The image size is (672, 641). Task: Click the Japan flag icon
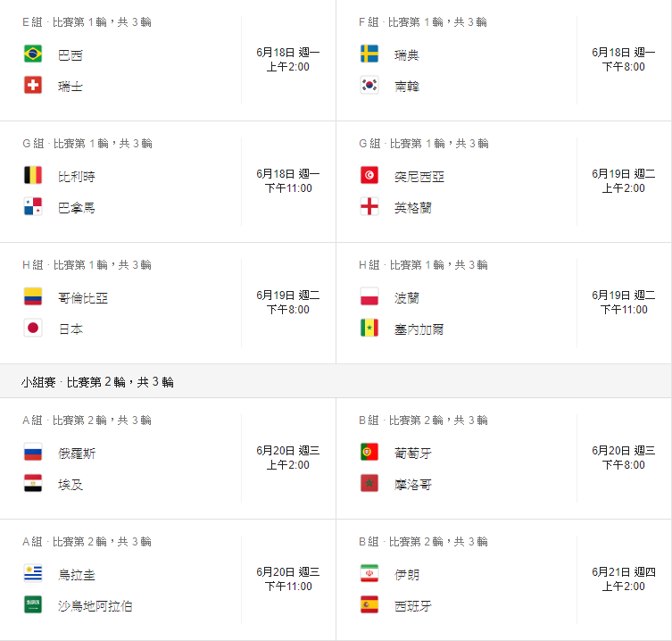33,329
